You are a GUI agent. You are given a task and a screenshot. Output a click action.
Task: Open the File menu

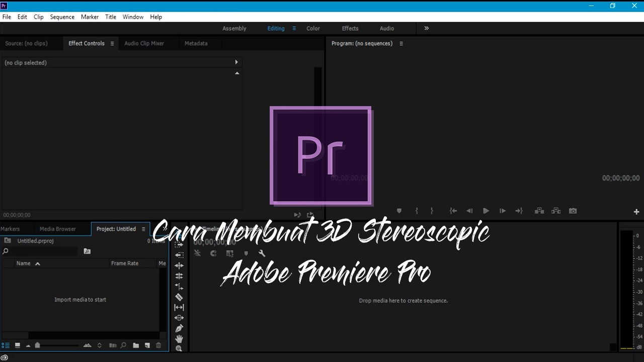pos(7,17)
